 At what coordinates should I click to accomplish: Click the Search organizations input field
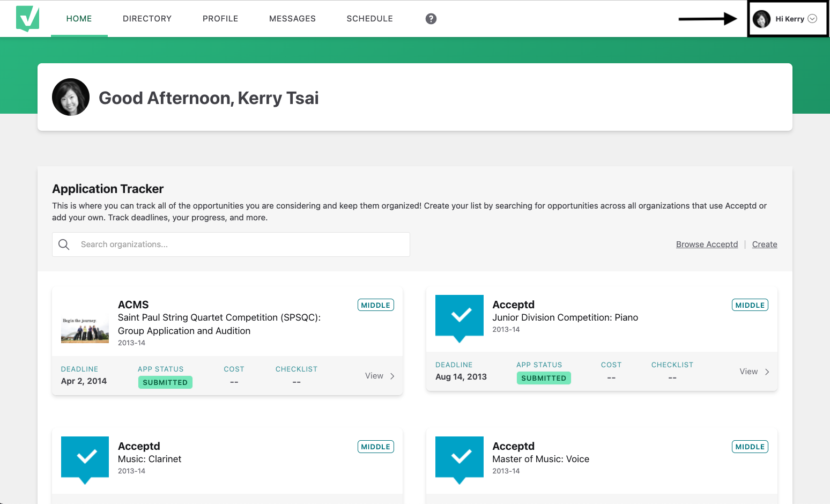231,244
